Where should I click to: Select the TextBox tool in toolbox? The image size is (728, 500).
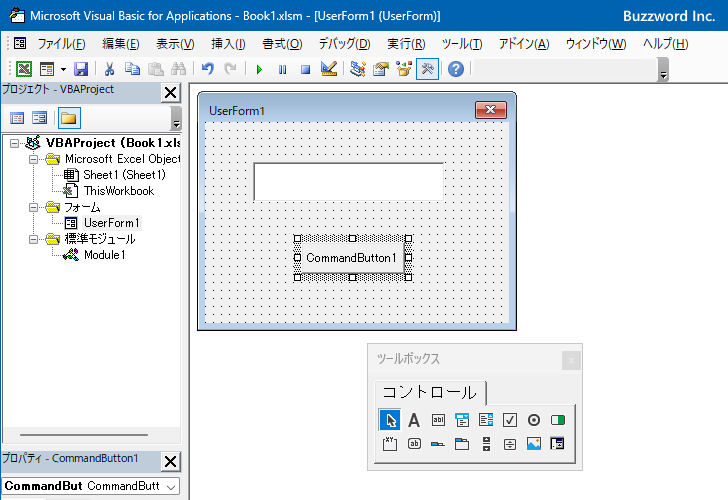tap(438, 420)
